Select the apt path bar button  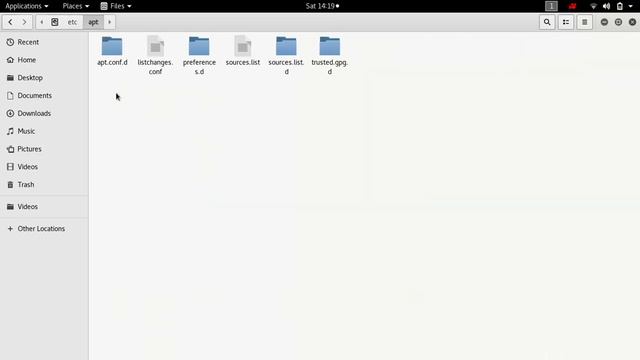pyautogui.click(x=93, y=22)
